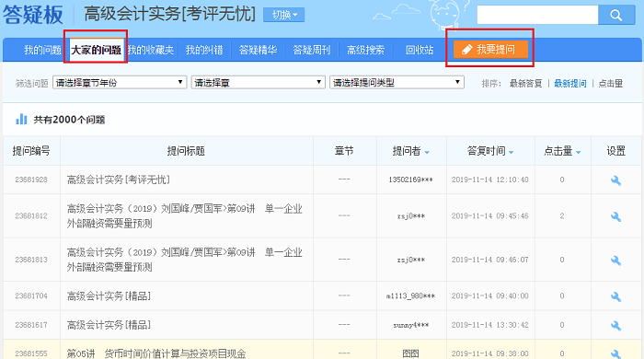Open the 请选择章节年份 dropdown
This screenshot has width=644, height=359.
point(120,83)
